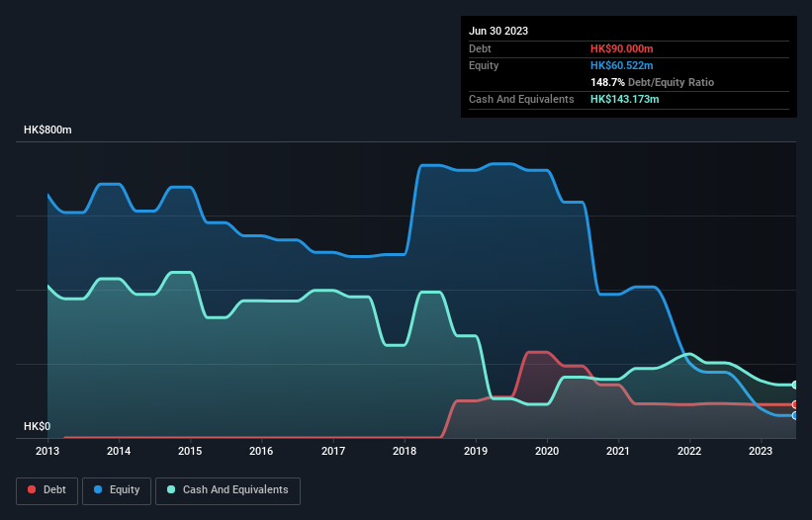This screenshot has width=812, height=520.
Task: Click the 2019 x-axis label
Action: pos(476,451)
